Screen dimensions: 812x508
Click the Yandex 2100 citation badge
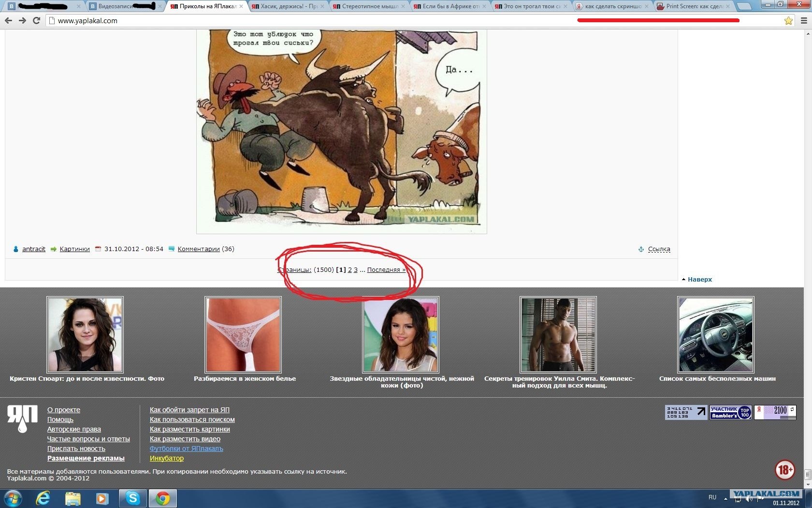(x=775, y=412)
